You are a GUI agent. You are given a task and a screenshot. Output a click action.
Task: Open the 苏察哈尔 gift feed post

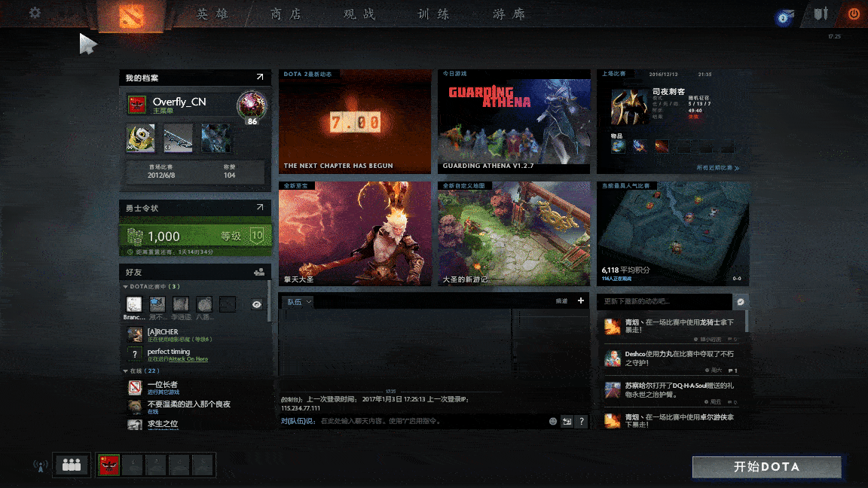(673, 392)
